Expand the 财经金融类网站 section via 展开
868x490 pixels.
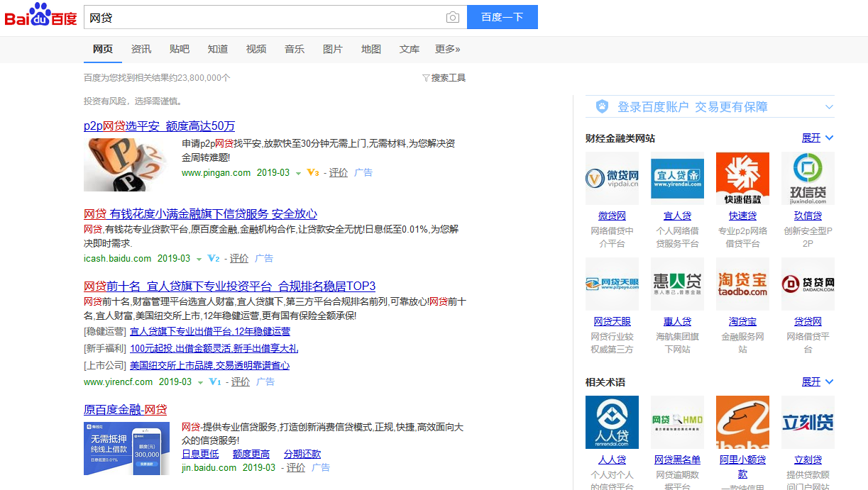(818, 138)
